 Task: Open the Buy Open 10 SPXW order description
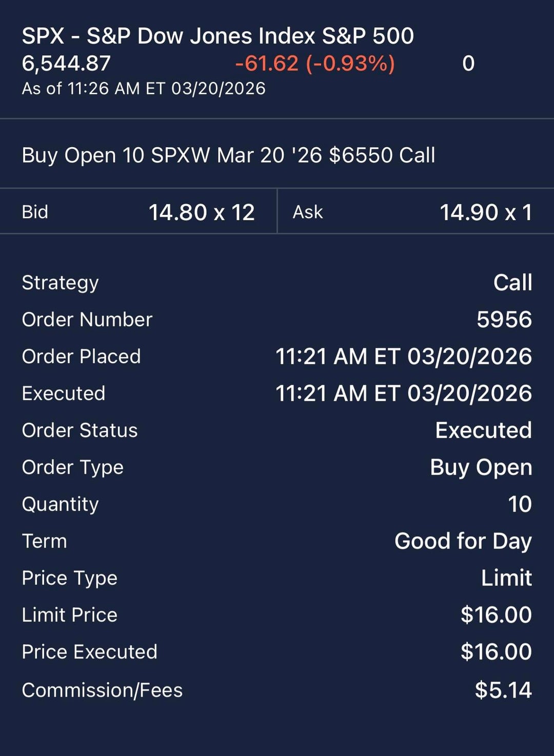tap(228, 155)
